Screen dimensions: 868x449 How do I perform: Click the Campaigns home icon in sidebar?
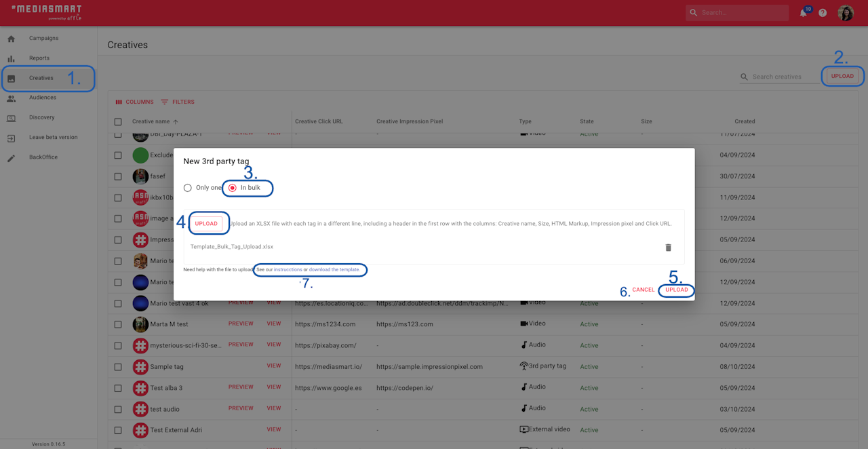click(11, 39)
